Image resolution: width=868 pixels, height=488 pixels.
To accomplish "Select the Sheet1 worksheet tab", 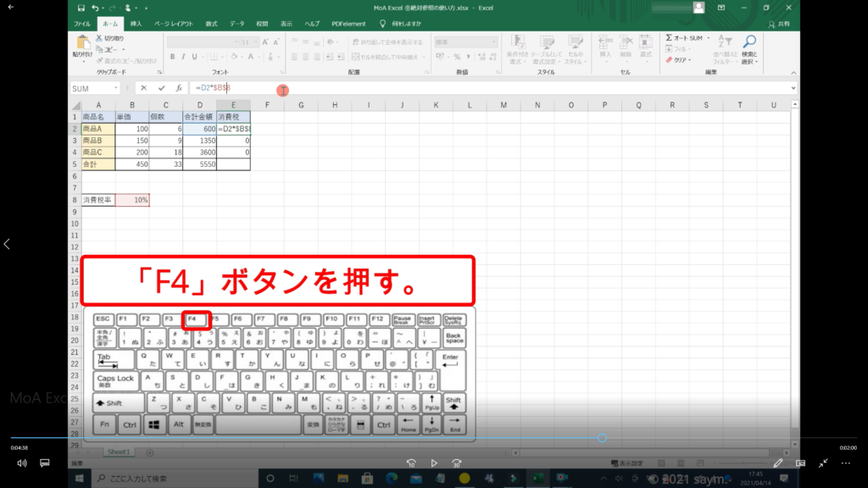I will tap(118, 452).
